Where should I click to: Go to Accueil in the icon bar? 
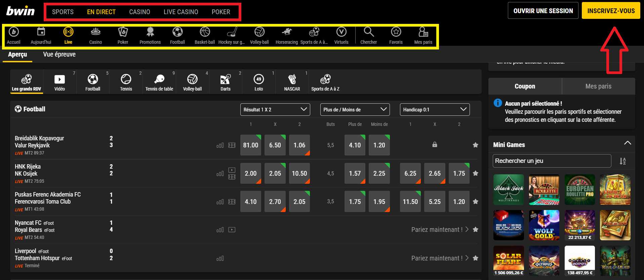pyautogui.click(x=13, y=35)
